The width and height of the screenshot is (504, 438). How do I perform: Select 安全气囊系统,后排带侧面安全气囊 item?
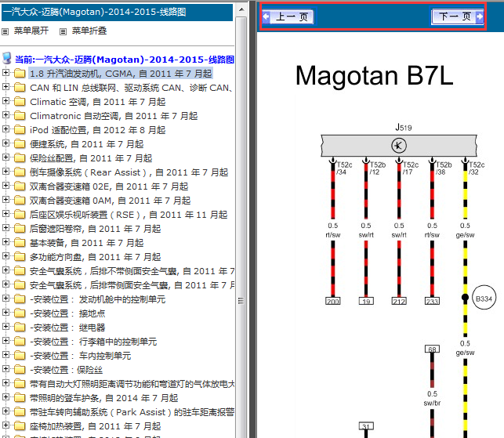132,285
